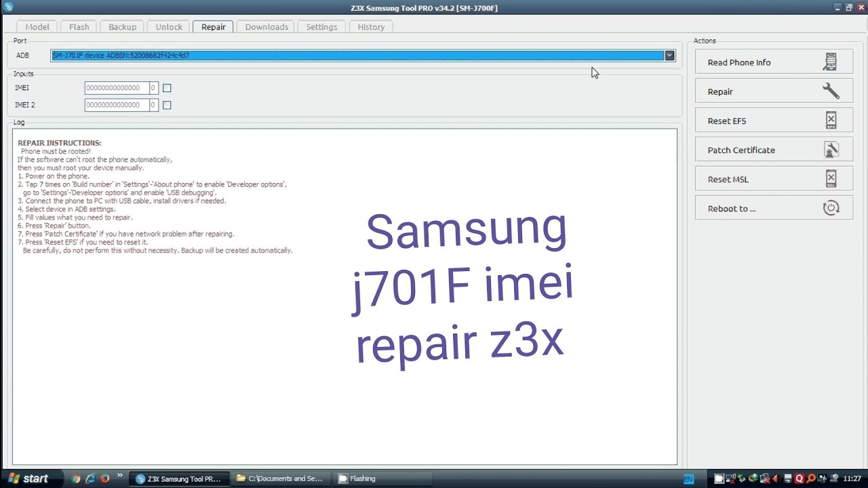Click the red Q tray icon
868x488 pixels.
(x=800, y=479)
